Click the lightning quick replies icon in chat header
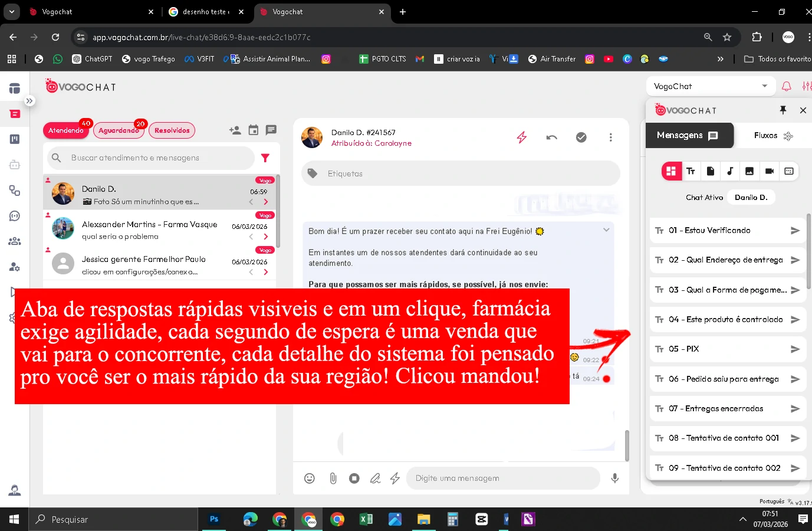This screenshot has width=812, height=531. [x=522, y=137]
